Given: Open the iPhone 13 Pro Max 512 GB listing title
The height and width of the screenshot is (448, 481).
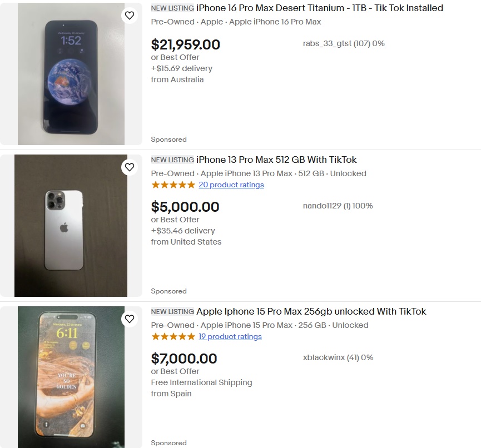Looking at the screenshot, I should pos(276,160).
